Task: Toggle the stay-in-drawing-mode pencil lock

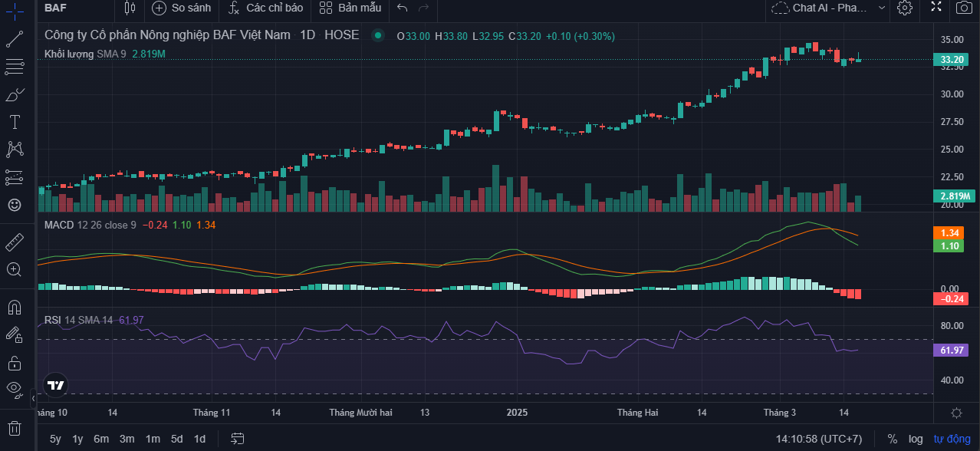Action: tap(15, 334)
